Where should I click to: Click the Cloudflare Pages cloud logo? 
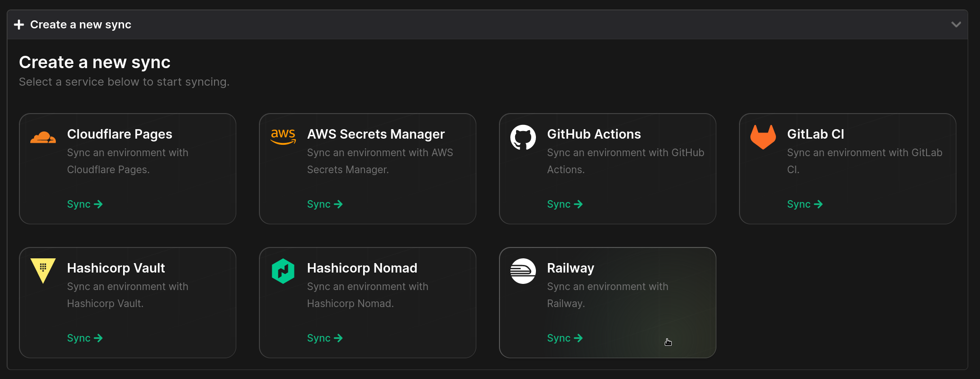pyautogui.click(x=43, y=137)
